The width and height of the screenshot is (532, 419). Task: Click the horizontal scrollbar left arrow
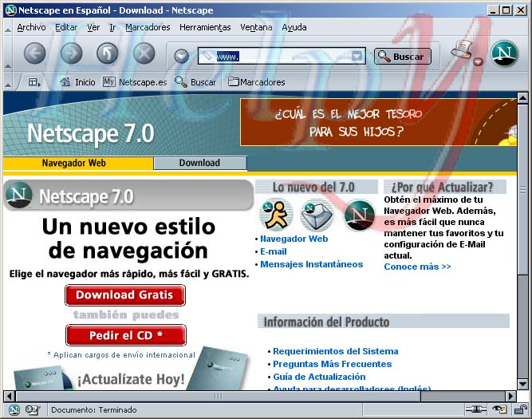(9, 396)
